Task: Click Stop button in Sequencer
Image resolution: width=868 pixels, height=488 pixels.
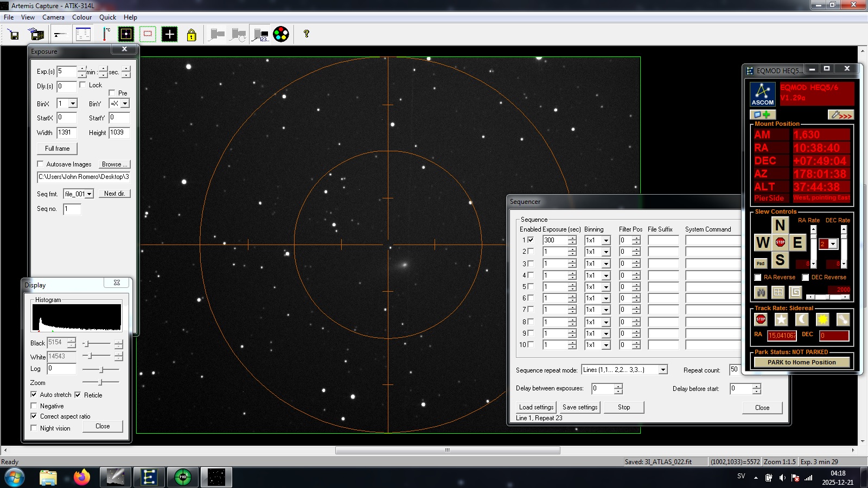Action: [x=624, y=407]
